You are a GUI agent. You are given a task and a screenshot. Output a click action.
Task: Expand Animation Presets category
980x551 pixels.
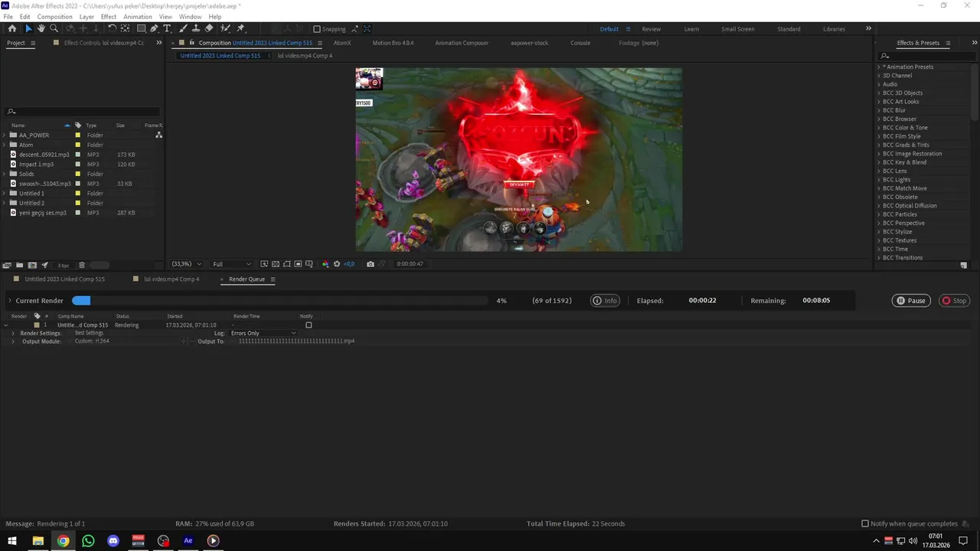tap(879, 67)
